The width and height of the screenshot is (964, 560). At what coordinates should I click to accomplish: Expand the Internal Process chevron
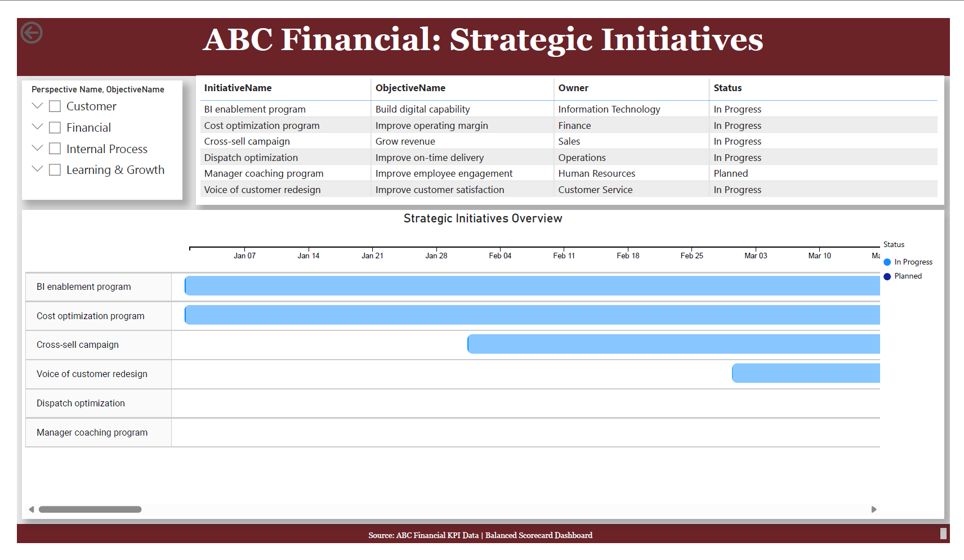coord(38,148)
